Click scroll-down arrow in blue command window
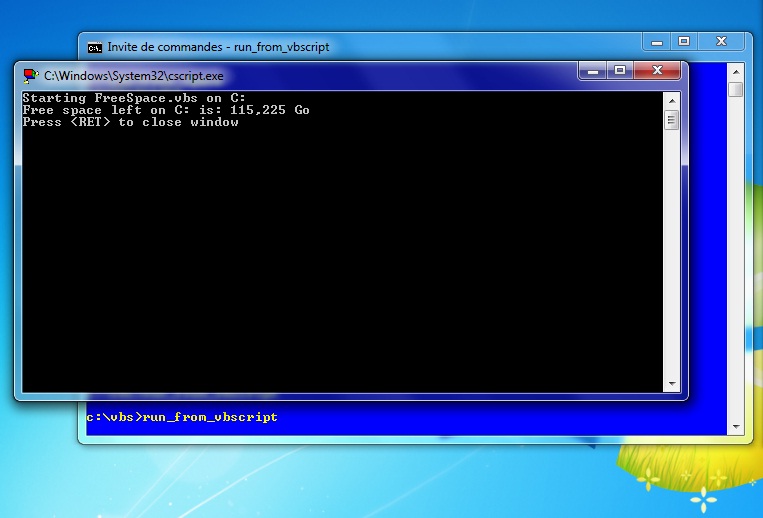The height and width of the screenshot is (518, 763). [736, 428]
